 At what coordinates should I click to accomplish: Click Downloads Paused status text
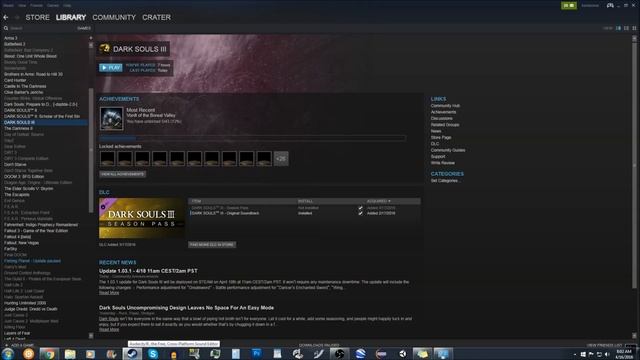tap(319, 345)
